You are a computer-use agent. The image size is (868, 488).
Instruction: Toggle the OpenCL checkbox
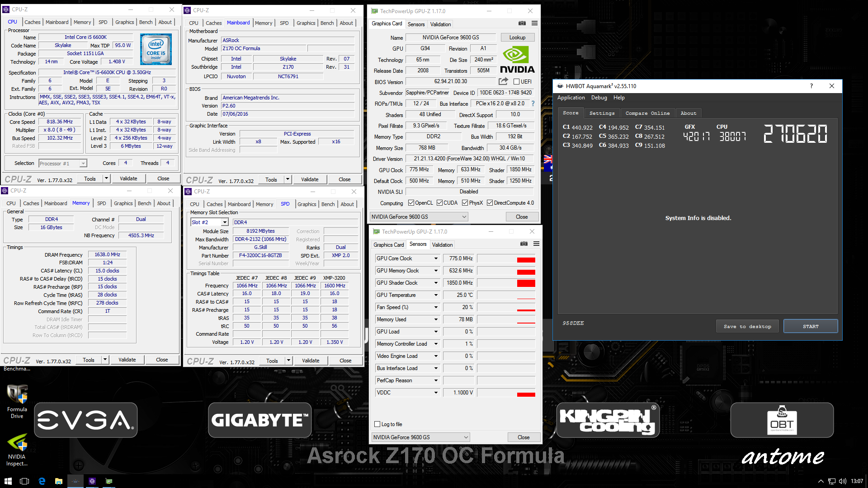tap(411, 203)
